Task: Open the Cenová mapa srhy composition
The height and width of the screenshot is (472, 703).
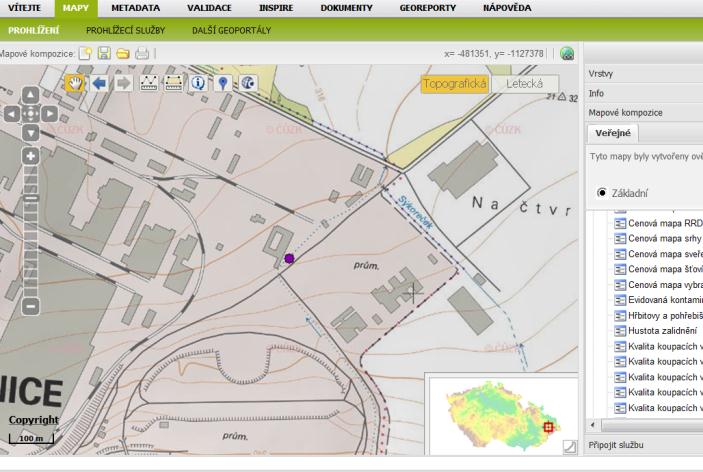Action: [x=664, y=238]
